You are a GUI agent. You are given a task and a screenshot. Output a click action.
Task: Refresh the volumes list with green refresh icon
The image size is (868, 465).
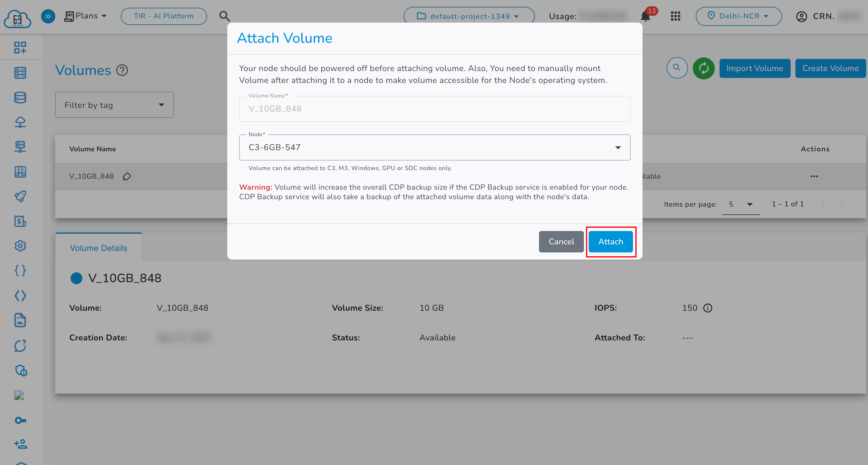[x=704, y=68]
